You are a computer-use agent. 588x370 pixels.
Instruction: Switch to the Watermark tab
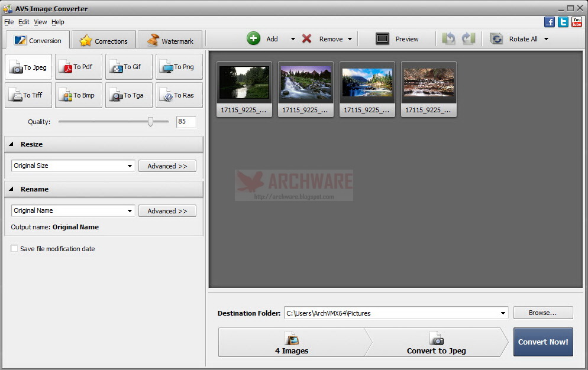(170, 40)
